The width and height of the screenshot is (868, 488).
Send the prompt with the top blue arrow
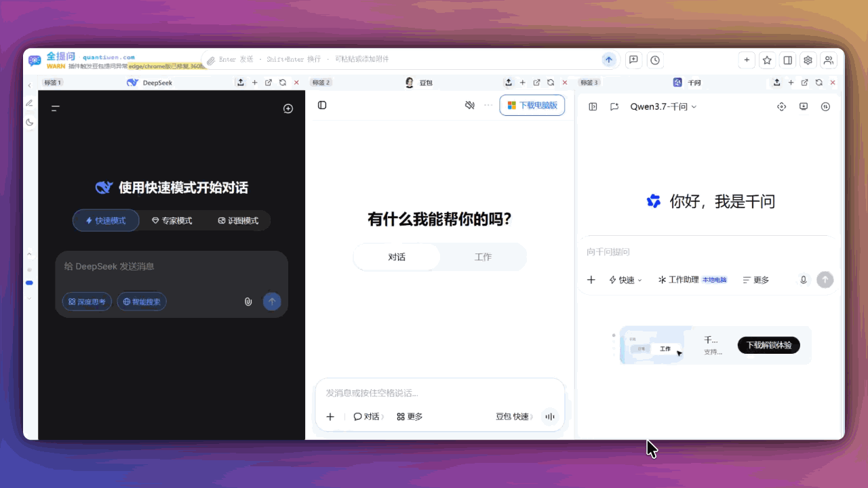coord(609,60)
